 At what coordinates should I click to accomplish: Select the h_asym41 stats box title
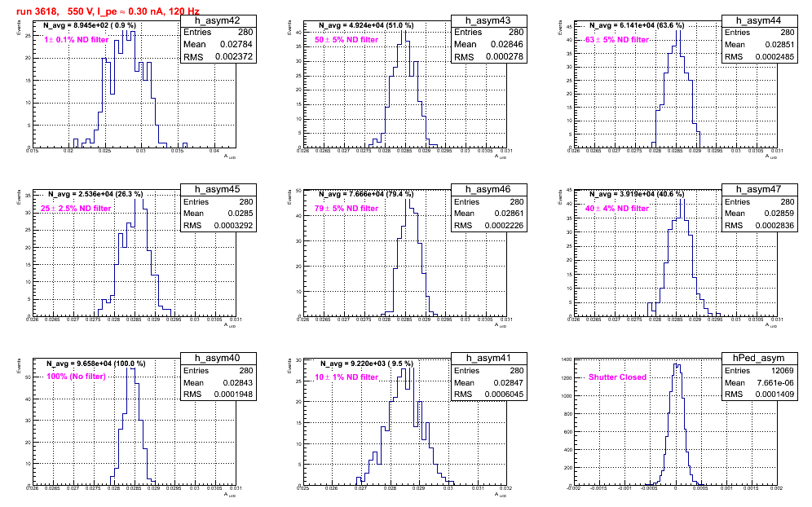(488, 358)
